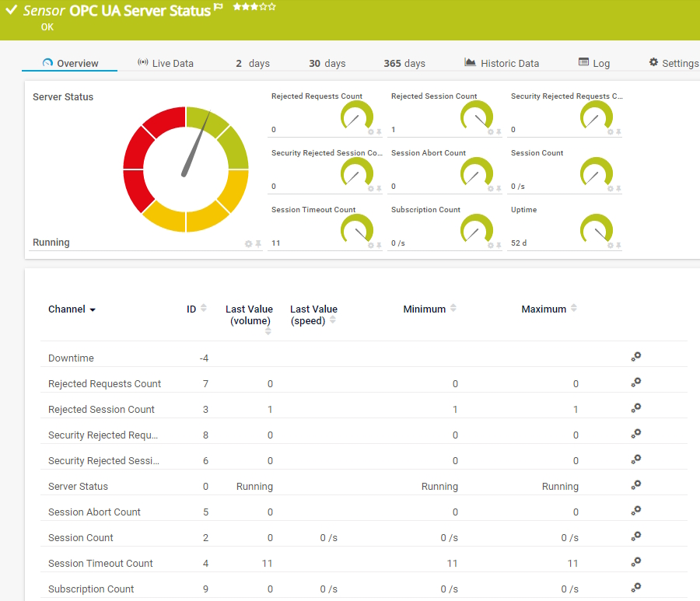This screenshot has height=601, width=700.
Task: Switch to the Live Data tab
Action: tap(173, 63)
